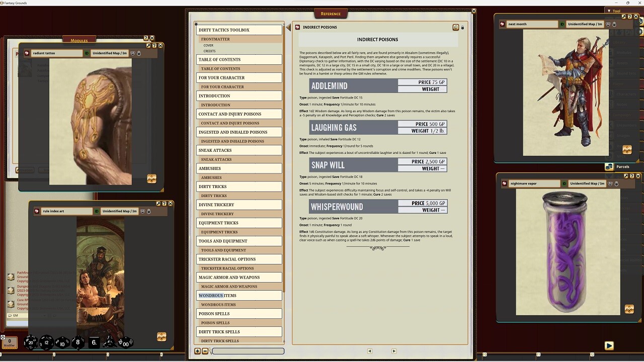
Task: Roll the d20 die
Action: tap(31, 342)
